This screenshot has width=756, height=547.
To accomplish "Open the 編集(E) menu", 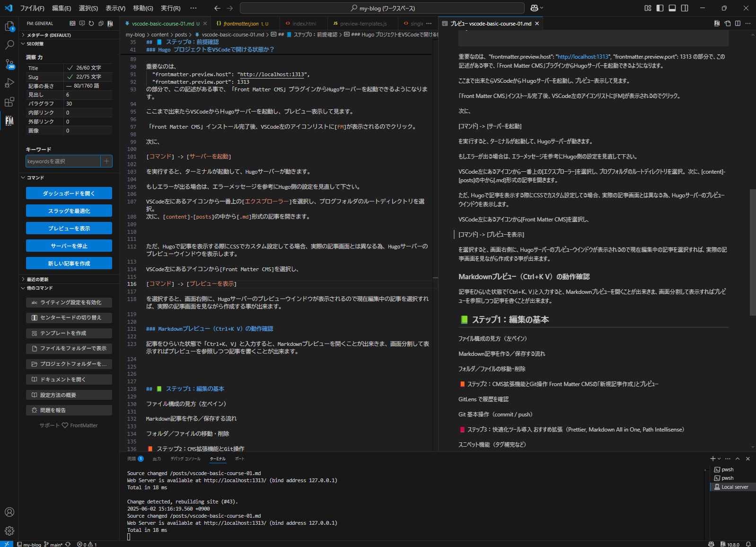I will [x=62, y=8].
